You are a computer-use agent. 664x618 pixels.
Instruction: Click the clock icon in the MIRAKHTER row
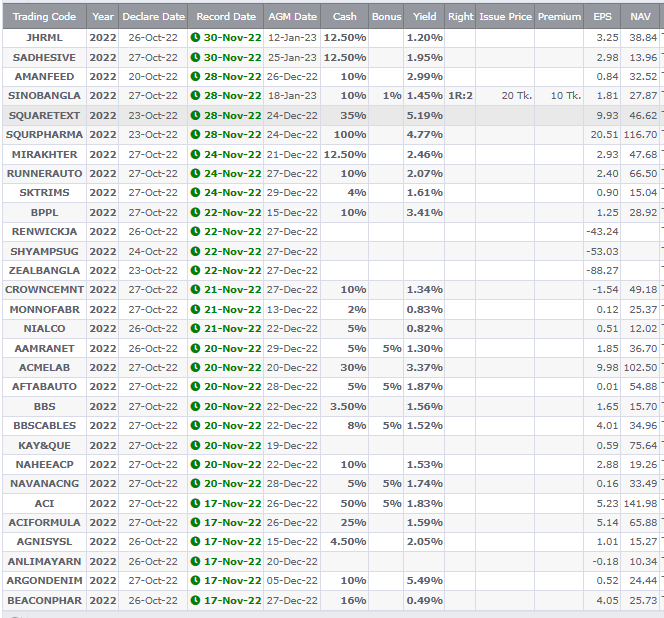(x=195, y=154)
